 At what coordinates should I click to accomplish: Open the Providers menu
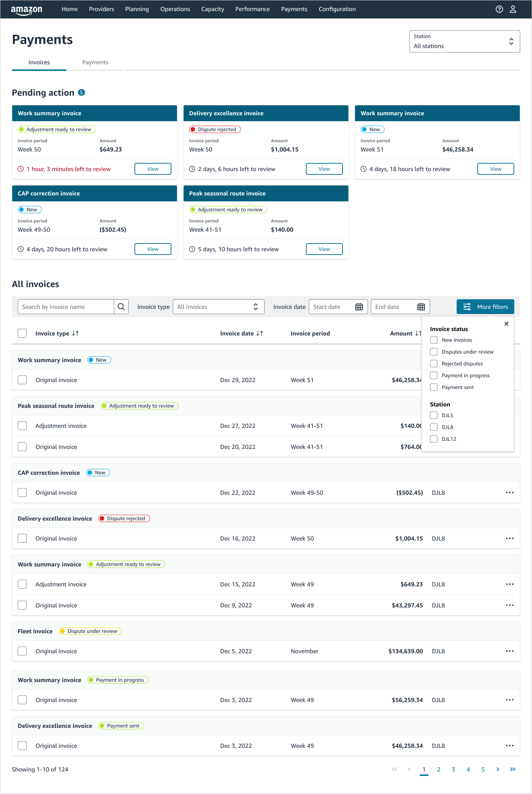click(x=102, y=9)
